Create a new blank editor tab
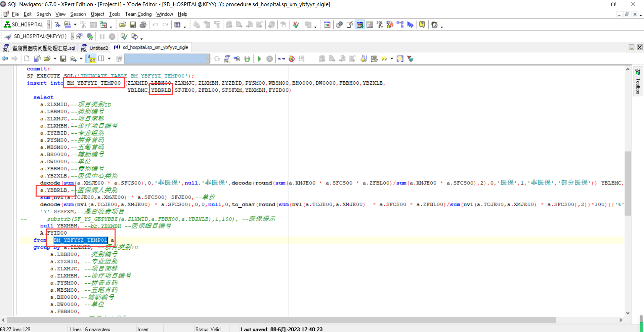The image size is (644, 332). point(27,59)
